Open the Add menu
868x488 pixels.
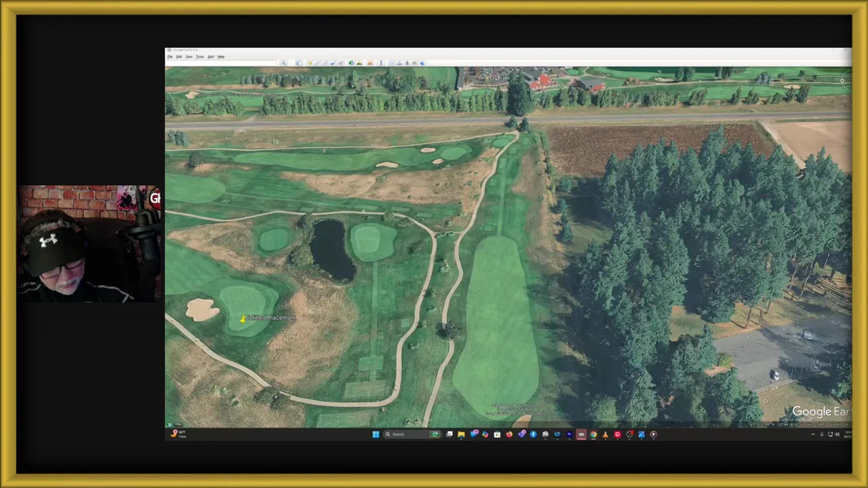point(210,56)
